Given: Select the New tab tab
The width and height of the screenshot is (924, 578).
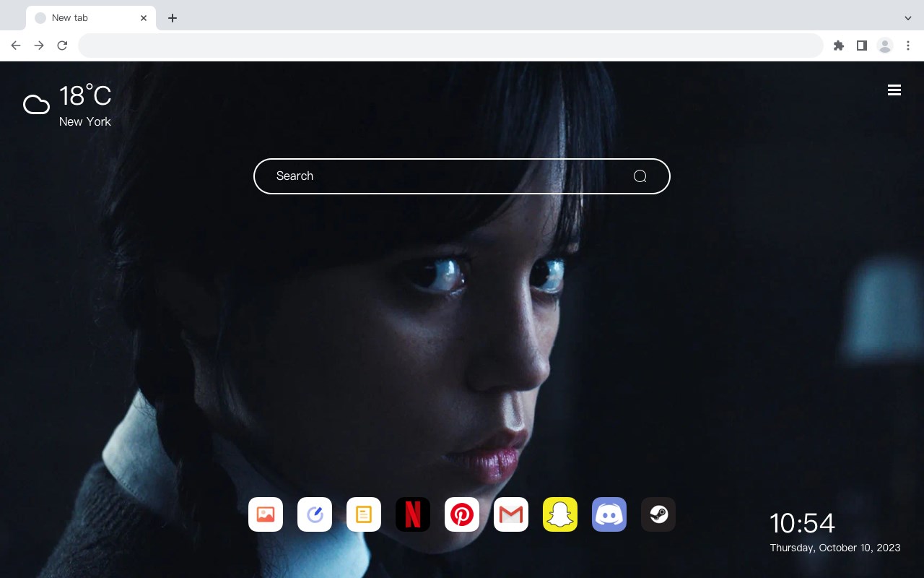Looking at the screenshot, I should coord(91,18).
